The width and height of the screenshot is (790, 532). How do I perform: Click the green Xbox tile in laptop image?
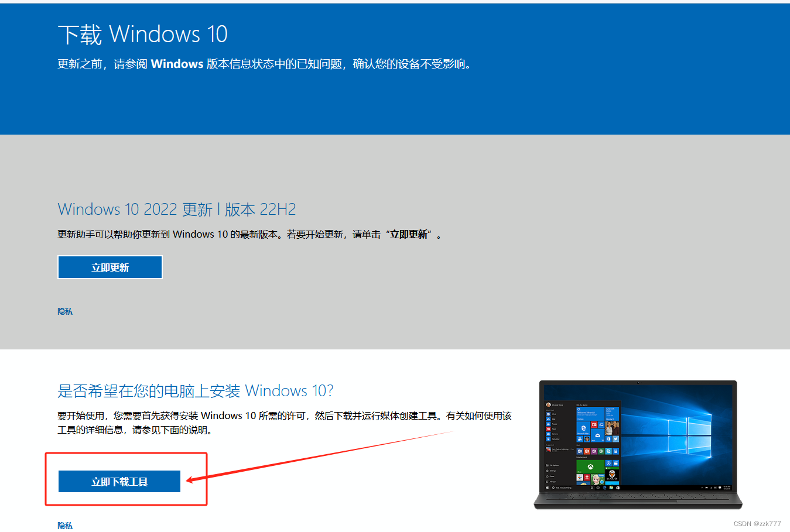point(590,466)
